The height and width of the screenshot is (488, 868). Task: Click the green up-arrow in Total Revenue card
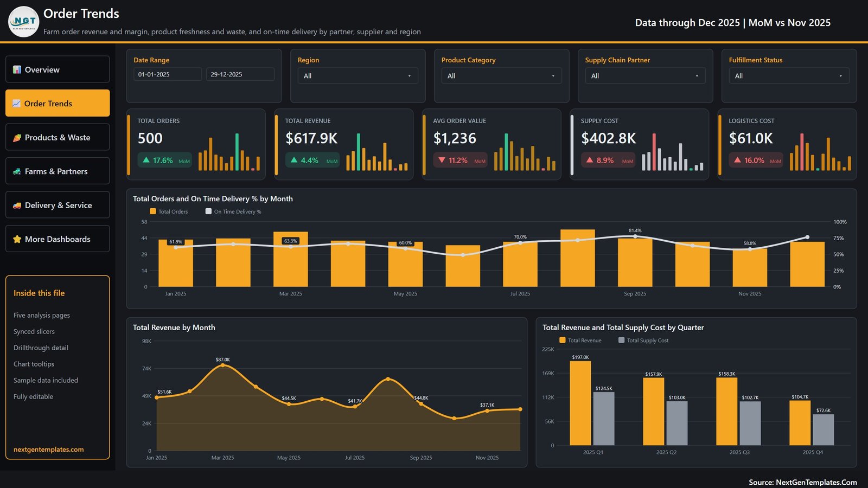[x=294, y=160]
